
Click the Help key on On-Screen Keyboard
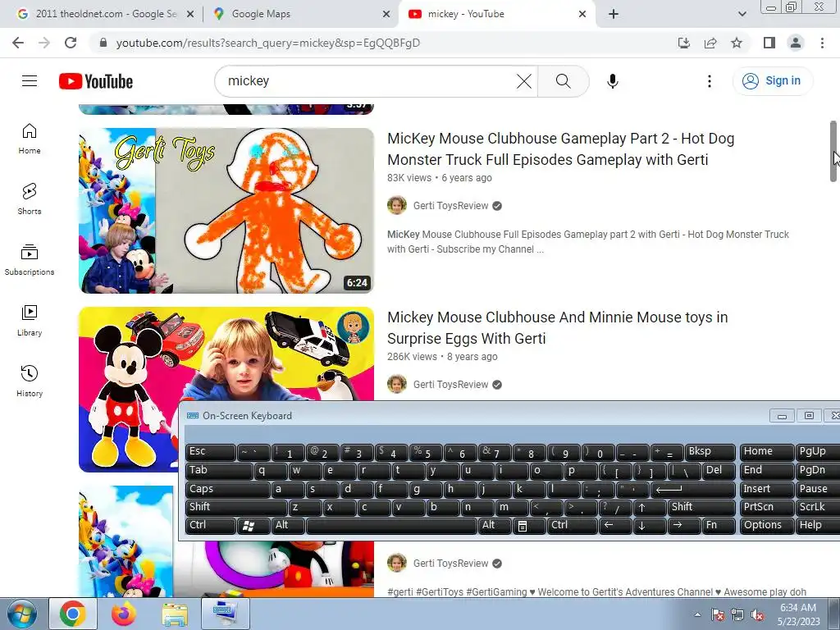point(818,525)
